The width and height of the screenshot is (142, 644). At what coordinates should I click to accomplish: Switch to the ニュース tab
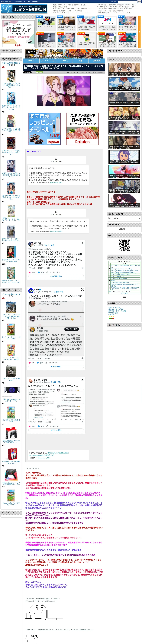click(x=64, y=61)
